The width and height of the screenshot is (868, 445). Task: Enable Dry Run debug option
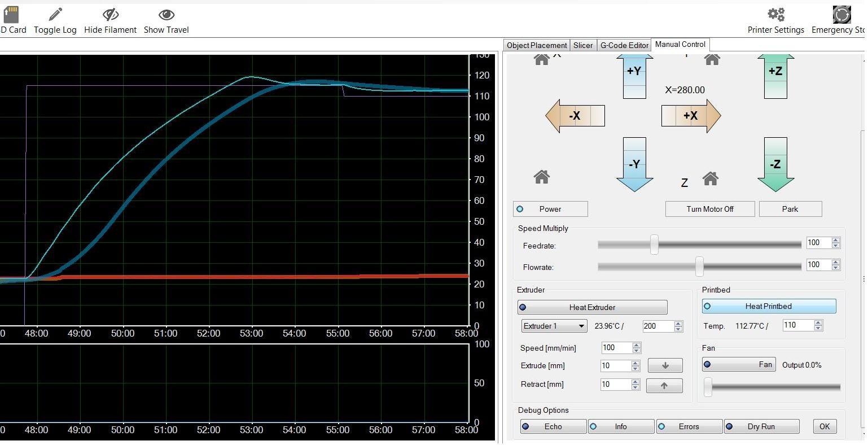[x=761, y=426]
